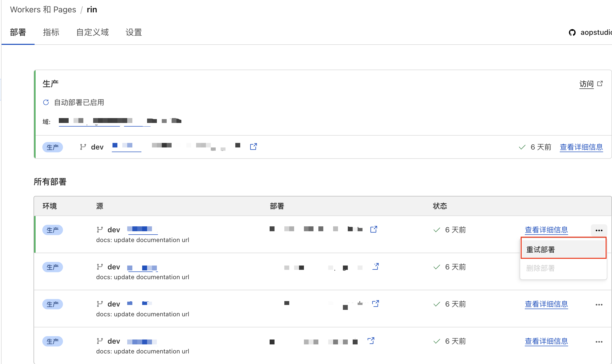Go to the 设置 tab
The image size is (612, 364).
134,32
